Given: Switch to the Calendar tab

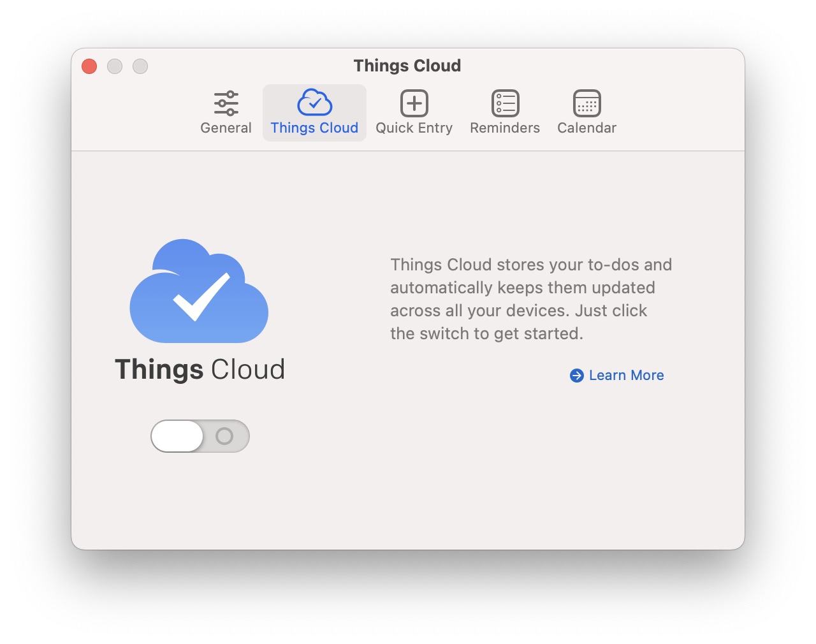Looking at the screenshot, I should pyautogui.click(x=586, y=112).
